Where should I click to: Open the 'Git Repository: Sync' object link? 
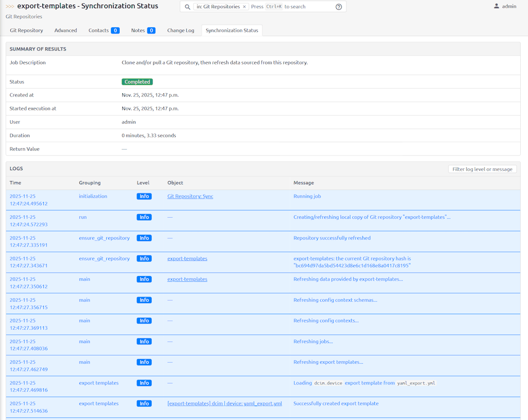pyautogui.click(x=190, y=197)
